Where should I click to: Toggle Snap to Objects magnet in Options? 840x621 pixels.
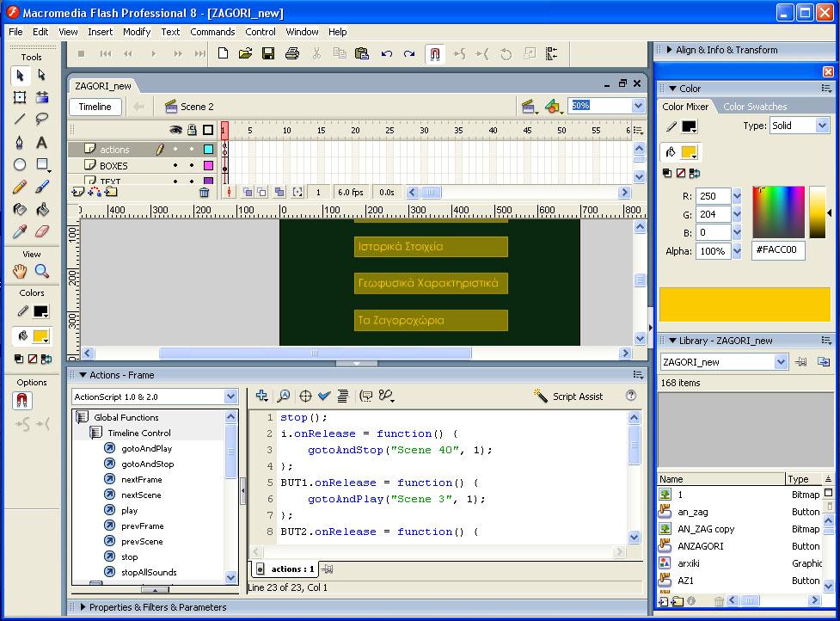(21, 400)
